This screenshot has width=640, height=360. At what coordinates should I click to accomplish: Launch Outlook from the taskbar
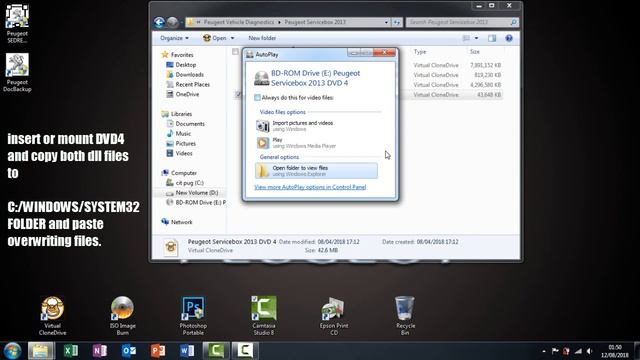(x=129, y=351)
